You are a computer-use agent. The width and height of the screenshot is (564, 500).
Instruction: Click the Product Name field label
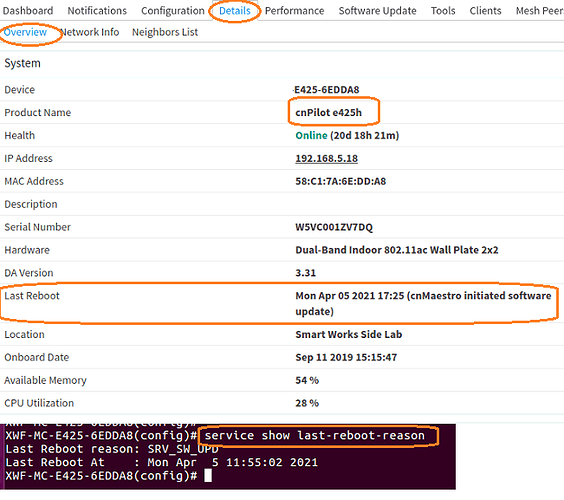(37, 113)
